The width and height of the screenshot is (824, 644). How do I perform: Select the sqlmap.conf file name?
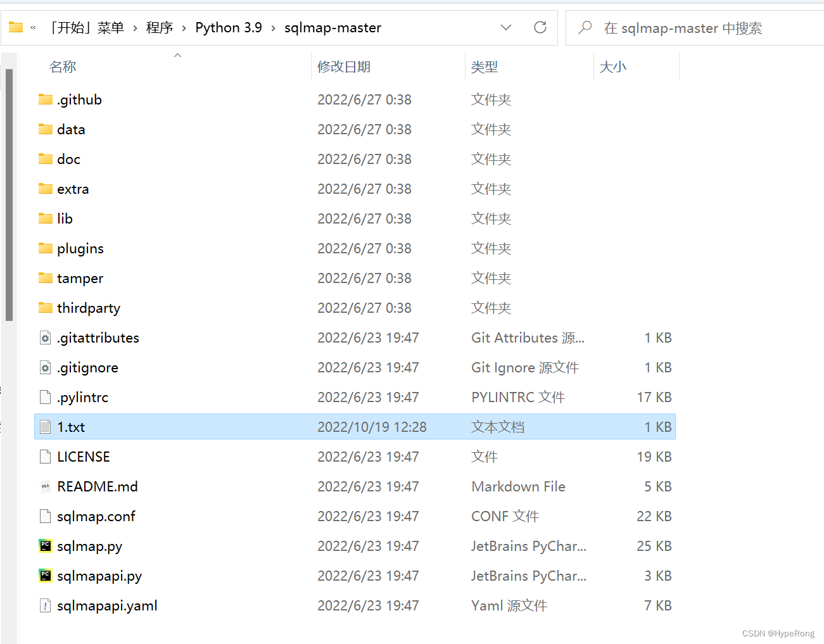[96, 516]
